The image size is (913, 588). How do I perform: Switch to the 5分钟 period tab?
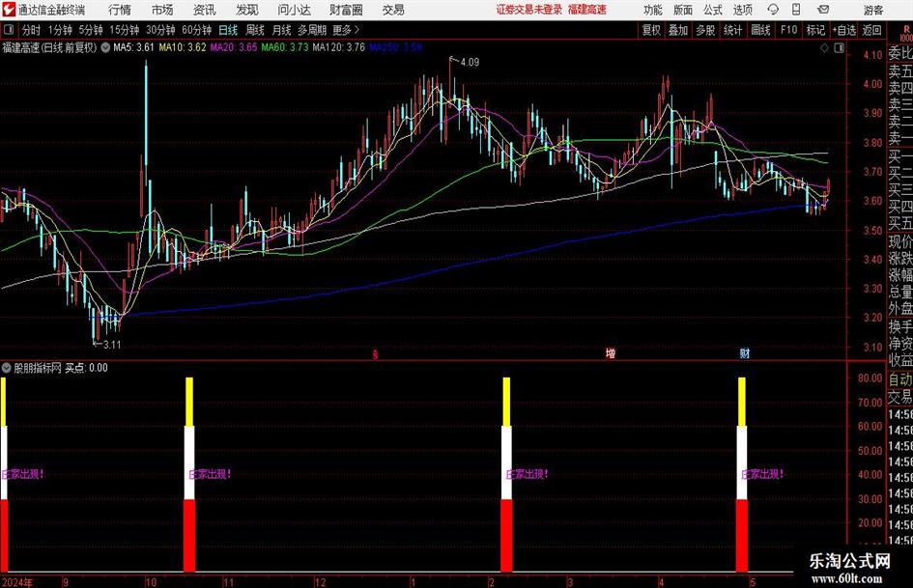click(91, 30)
